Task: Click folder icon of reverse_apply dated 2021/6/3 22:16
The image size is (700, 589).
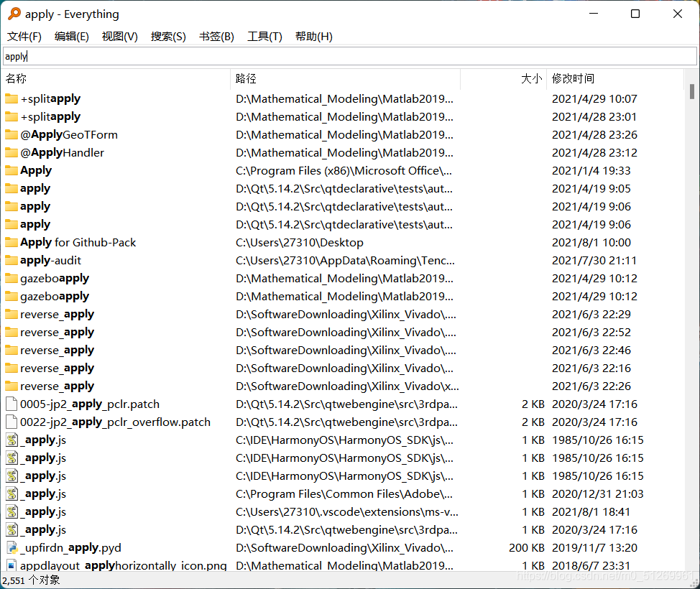Action: click(11, 368)
